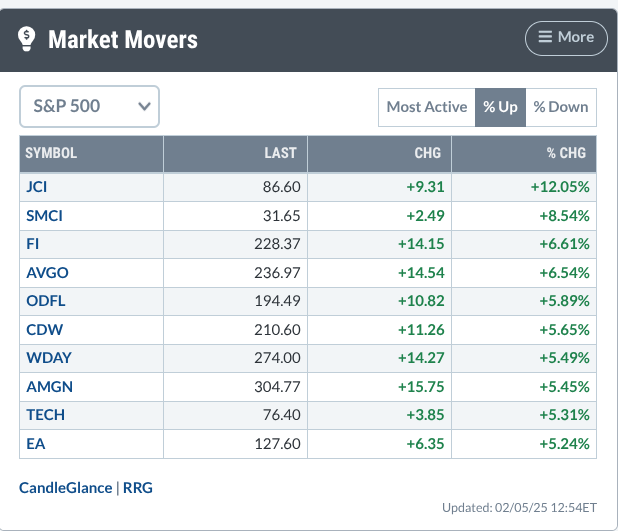
Task: Click JCI change value +9.31
Action: click(x=425, y=187)
